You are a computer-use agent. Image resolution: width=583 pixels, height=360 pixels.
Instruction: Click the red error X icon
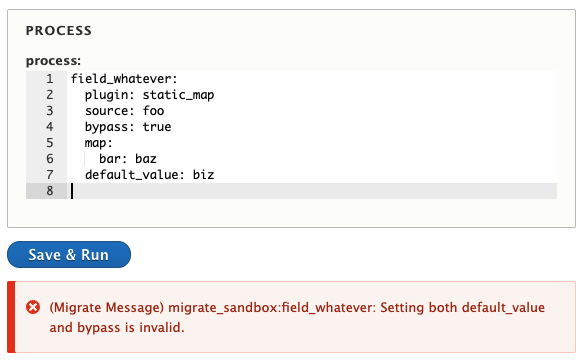[33, 307]
